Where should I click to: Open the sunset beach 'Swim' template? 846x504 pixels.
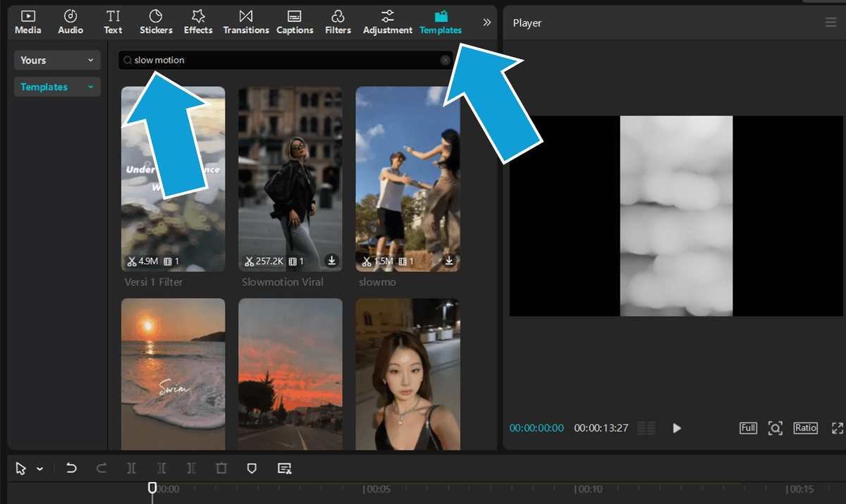[x=173, y=374]
